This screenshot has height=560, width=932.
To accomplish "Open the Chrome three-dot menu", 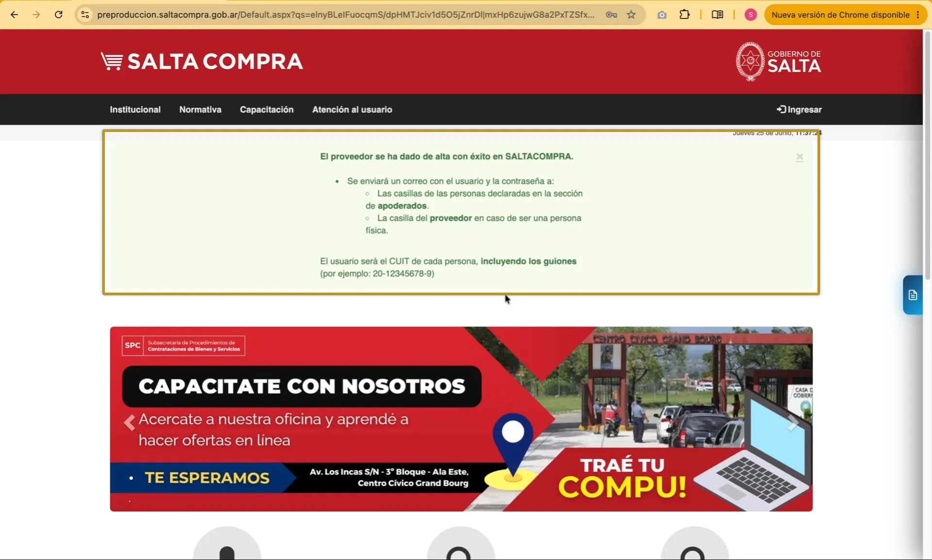I will (918, 15).
